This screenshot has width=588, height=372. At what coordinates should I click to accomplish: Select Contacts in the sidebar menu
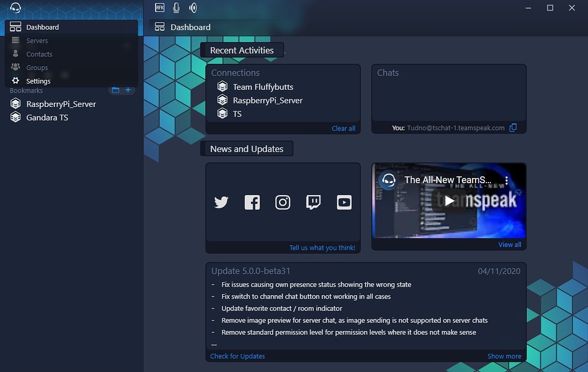click(39, 54)
